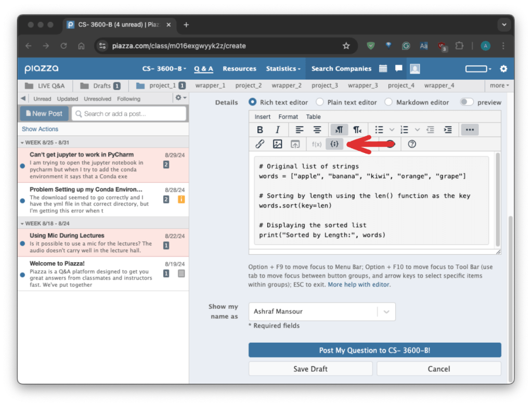The height and width of the screenshot is (403, 532).
Task: Click Post My Question to CS-3600-B
Action: click(x=374, y=350)
